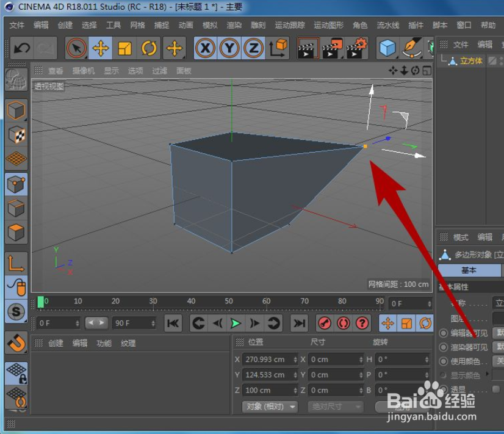
Task: Open render settings gear clapperboard
Action: [356, 48]
